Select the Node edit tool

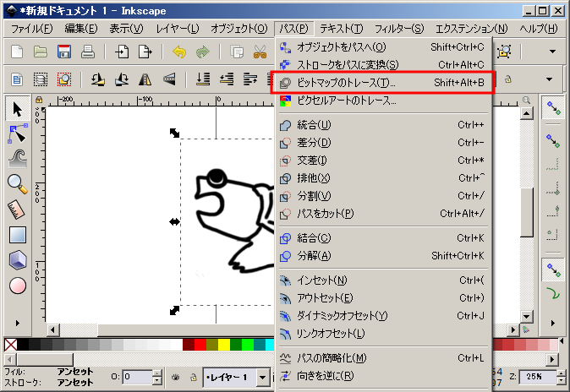[17, 133]
